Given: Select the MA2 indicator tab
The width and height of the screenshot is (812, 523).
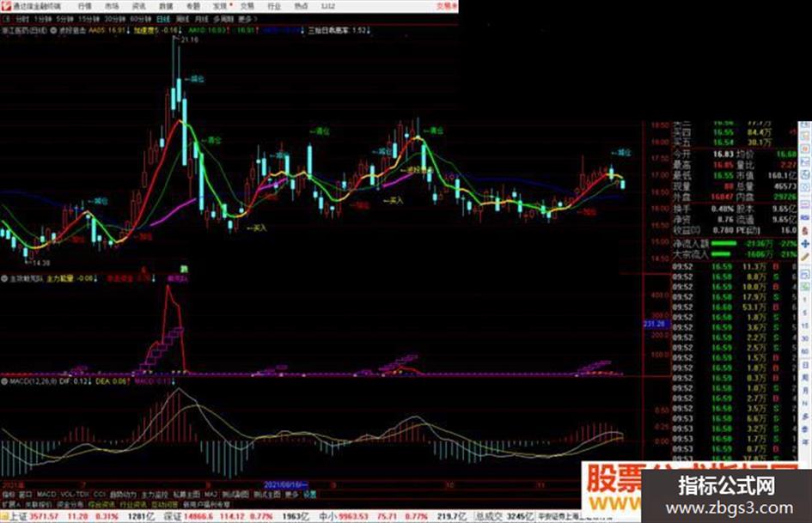Looking at the screenshot, I should click(x=211, y=495).
